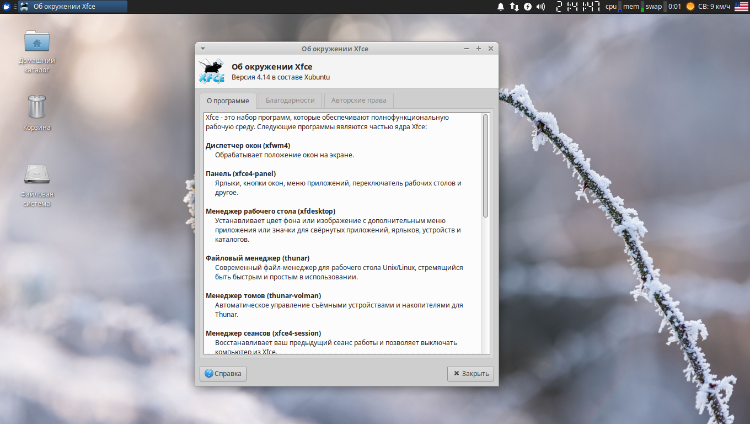The height and width of the screenshot is (424, 750).
Task: Open window menu arrow in title bar
Action: coord(203,48)
